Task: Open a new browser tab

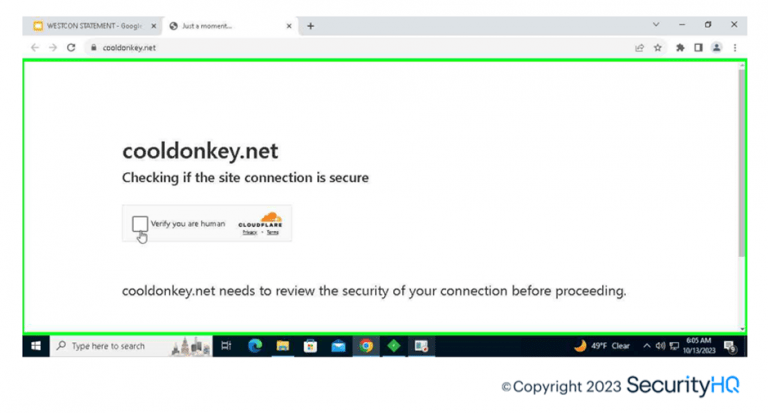Action: 310,26
